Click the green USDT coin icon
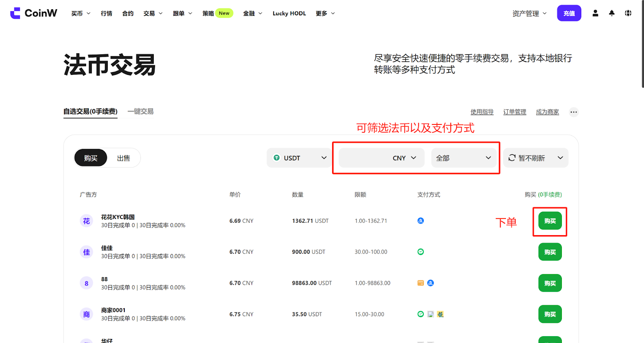Screen dimensions: 644x343 277,158
